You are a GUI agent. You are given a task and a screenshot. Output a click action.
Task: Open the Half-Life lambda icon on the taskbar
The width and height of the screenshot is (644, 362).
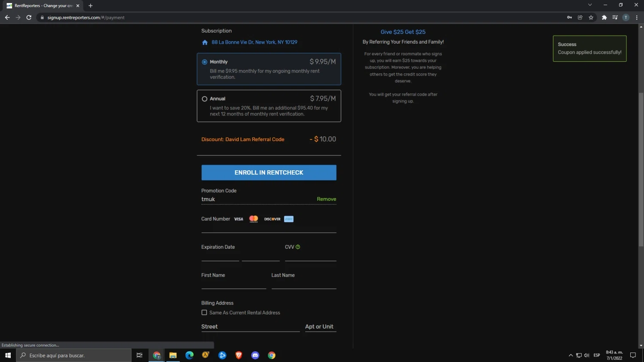[x=206, y=355]
